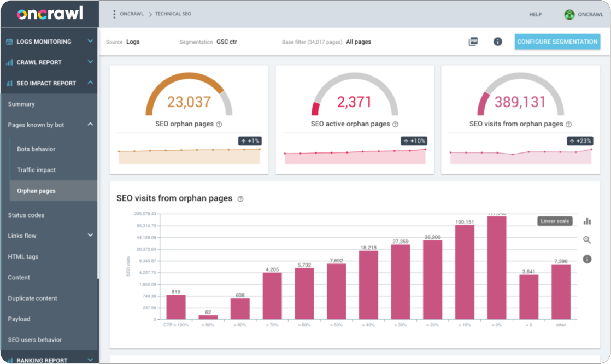This screenshot has width=611, height=364.
Task: Open the Status codes menu item
Action: pos(26,215)
